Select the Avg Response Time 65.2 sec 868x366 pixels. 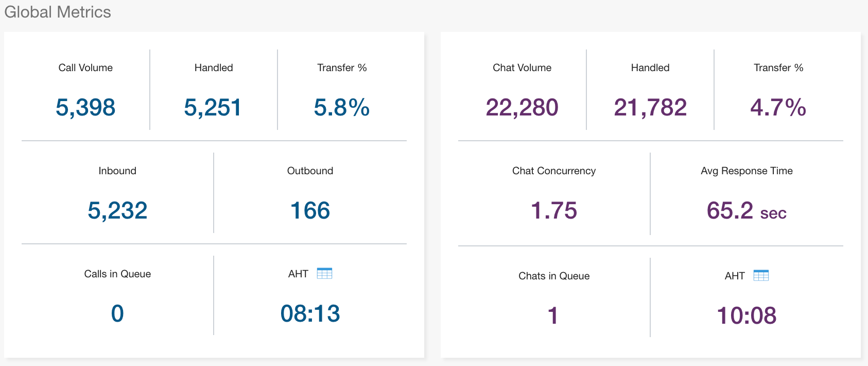click(x=747, y=210)
